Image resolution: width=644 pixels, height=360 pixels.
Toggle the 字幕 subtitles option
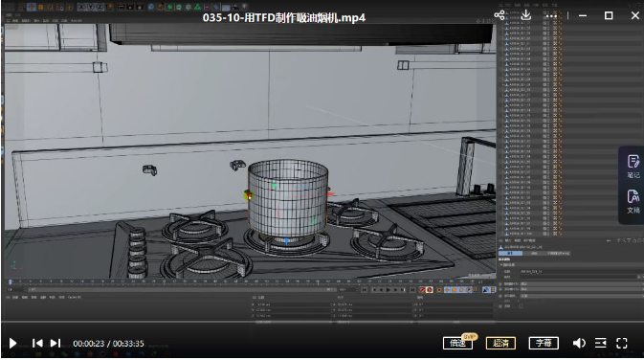pos(544,343)
